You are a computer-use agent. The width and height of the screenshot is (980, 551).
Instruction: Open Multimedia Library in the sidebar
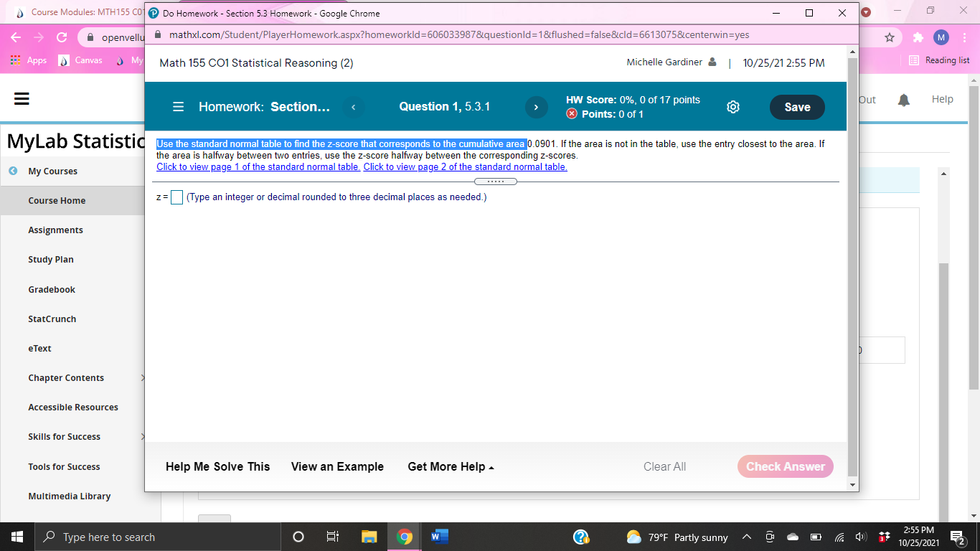click(x=69, y=496)
